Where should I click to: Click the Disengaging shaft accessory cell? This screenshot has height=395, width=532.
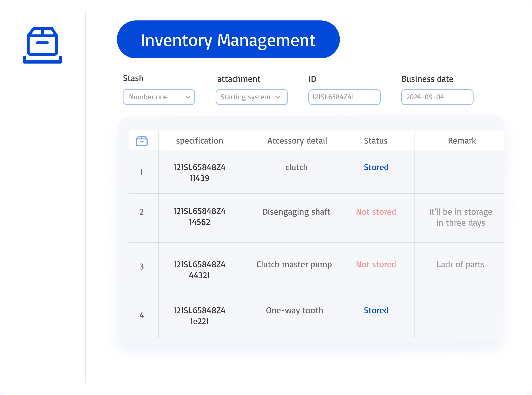pos(296,212)
